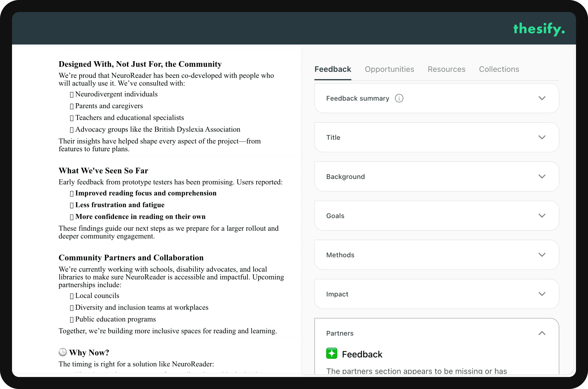Open the Collections tab
The height and width of the screenshot is (389, 588).
[x=499, y=69]
